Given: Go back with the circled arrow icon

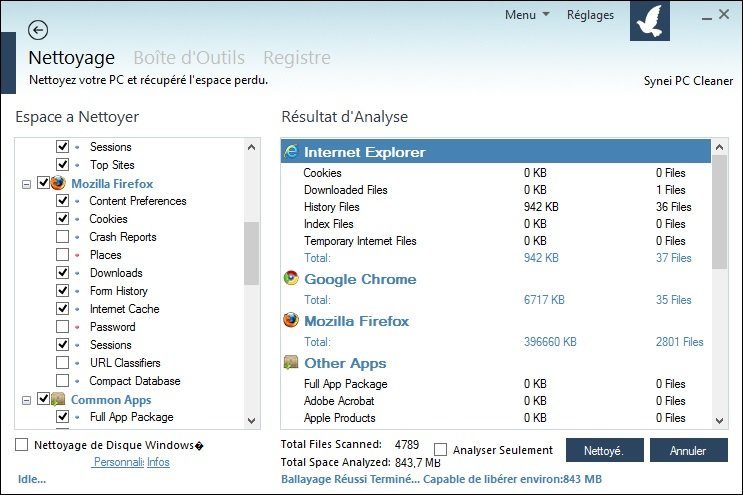Looking at the screenshot, I should point(38,30).
